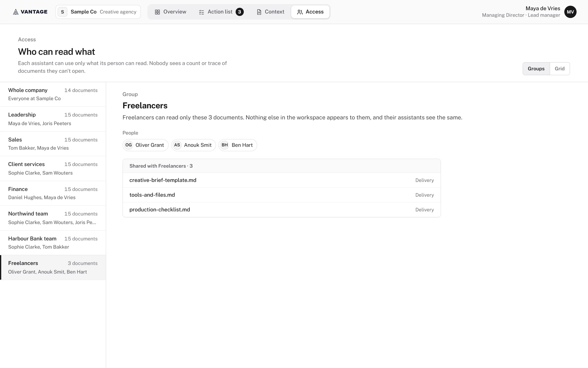The width and height of the screenshot is (588, 368).
Task: Click the Delivery tag on creative-brief-template.md row
Action: click(x=424, y=180)
